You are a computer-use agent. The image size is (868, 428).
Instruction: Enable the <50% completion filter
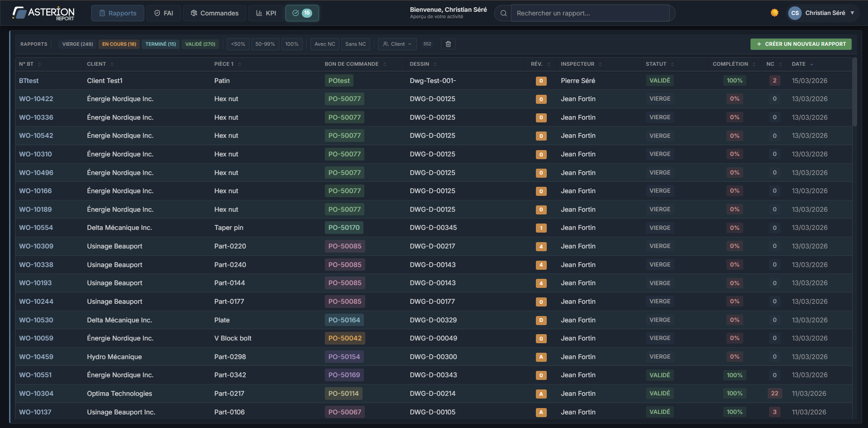point(238,44)
